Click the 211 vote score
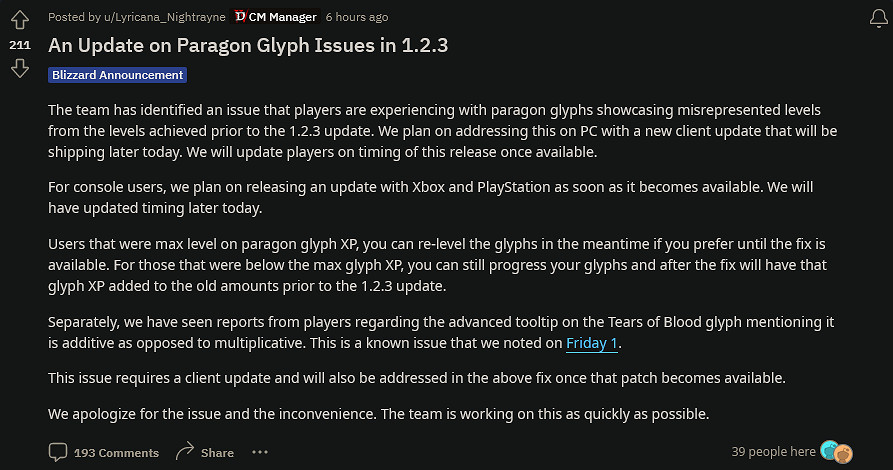The width and height of the screenshot is (893, 470). [19, 45]
